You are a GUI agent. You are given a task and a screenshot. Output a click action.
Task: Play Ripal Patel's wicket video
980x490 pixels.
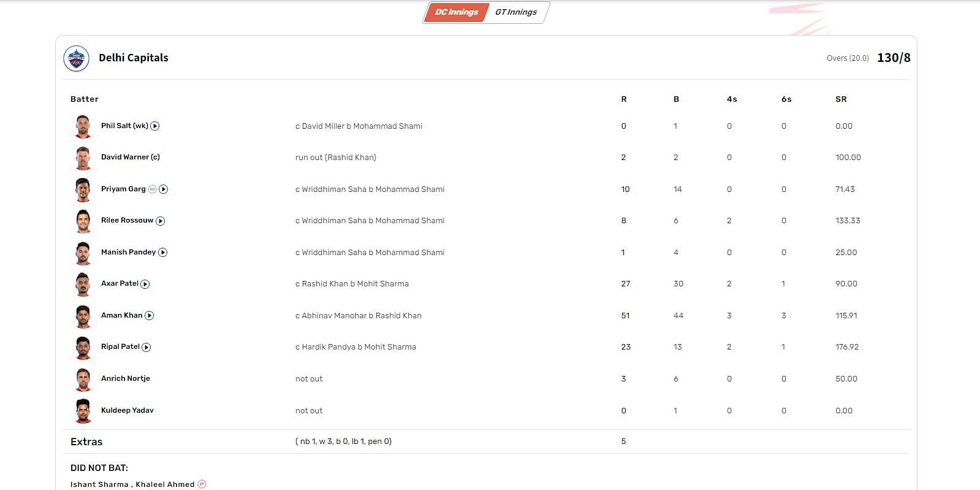click(146, 347)
